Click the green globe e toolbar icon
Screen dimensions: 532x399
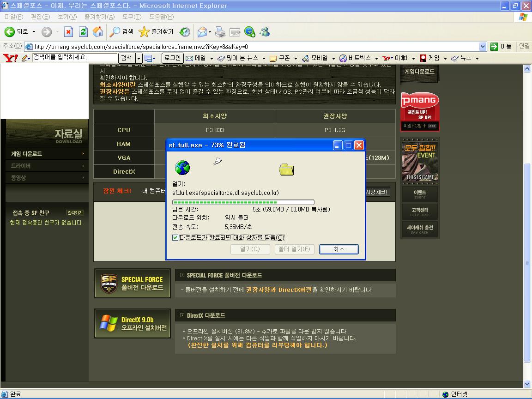click(250, 32)
